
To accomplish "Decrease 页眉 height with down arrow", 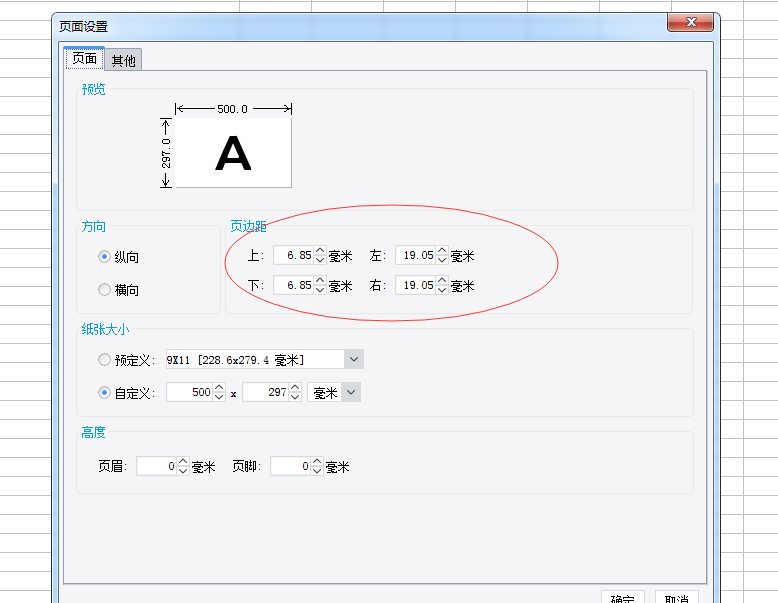I will (183, 471).
